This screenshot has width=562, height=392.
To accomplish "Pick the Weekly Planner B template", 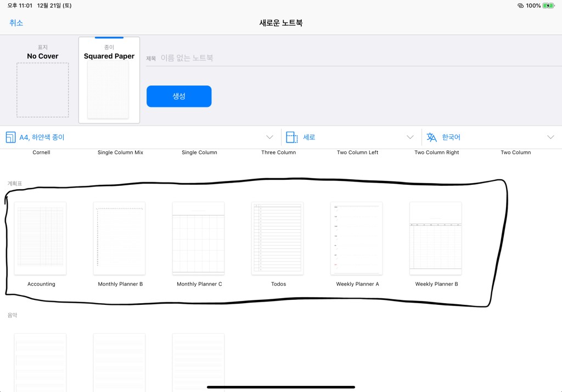I will tap(436, 238).
